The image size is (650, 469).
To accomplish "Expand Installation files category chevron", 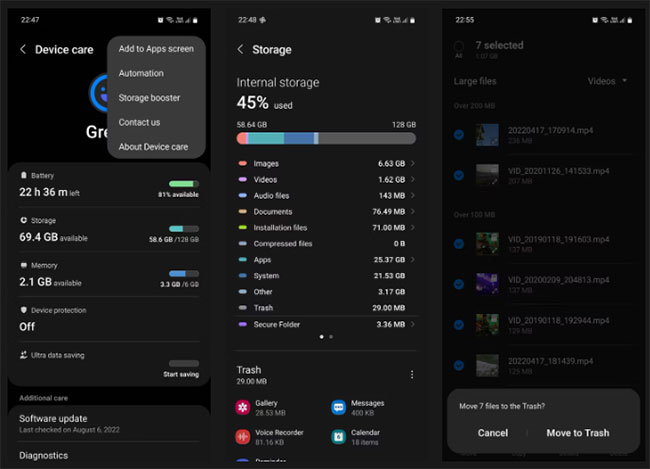I will [412, 228].
